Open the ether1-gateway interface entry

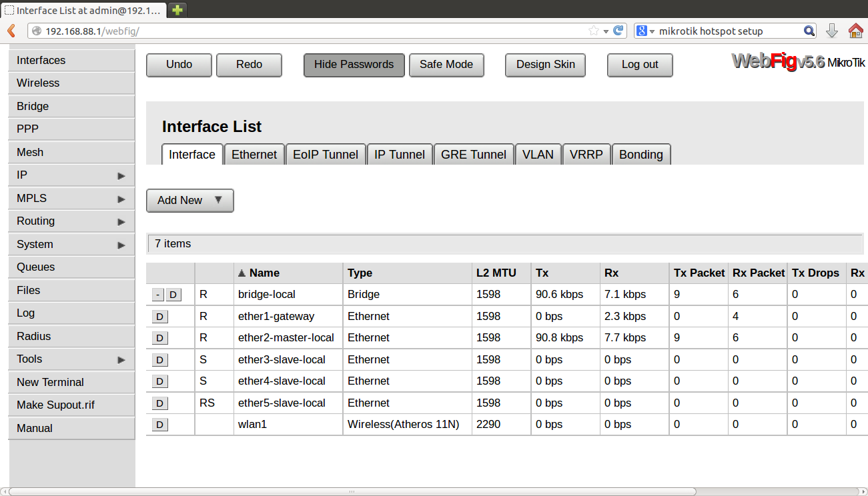(x=276, y=317)
